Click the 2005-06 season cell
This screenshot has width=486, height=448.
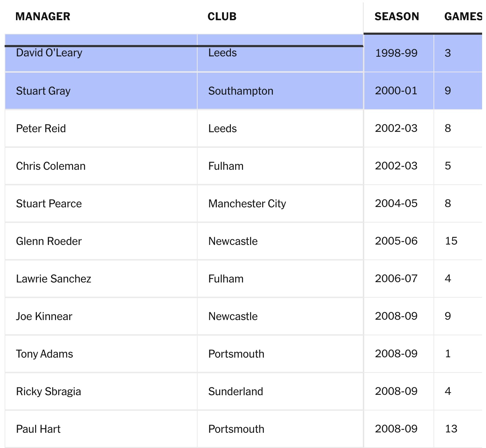click(396, 241)
